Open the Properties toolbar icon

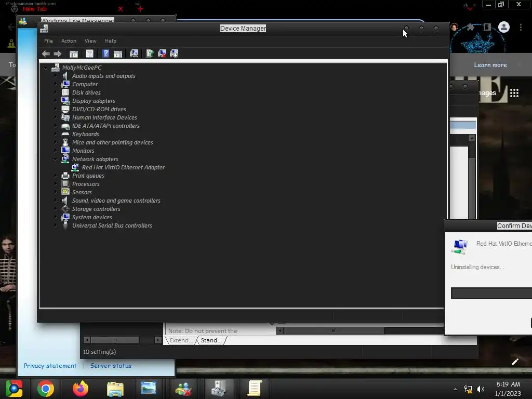point(89,54)
